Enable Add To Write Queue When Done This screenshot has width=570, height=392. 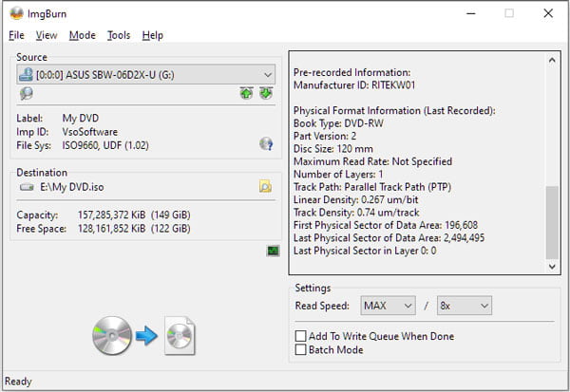pyautogui.click(x=300, y=336)
